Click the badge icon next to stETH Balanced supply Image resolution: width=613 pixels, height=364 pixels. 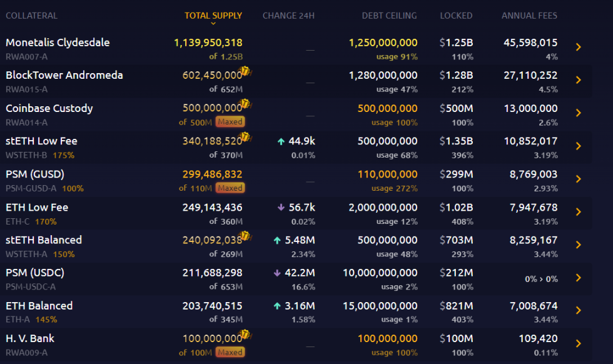[246, 236]
